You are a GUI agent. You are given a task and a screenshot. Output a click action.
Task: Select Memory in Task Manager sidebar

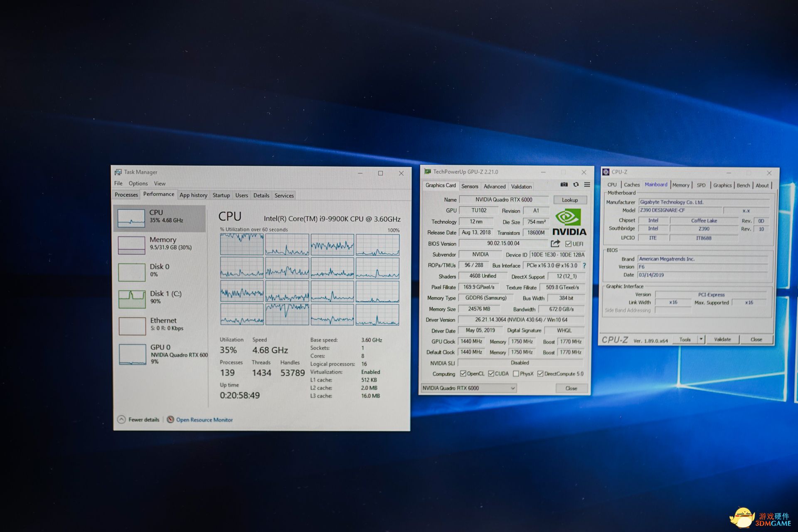click(160, 245)
